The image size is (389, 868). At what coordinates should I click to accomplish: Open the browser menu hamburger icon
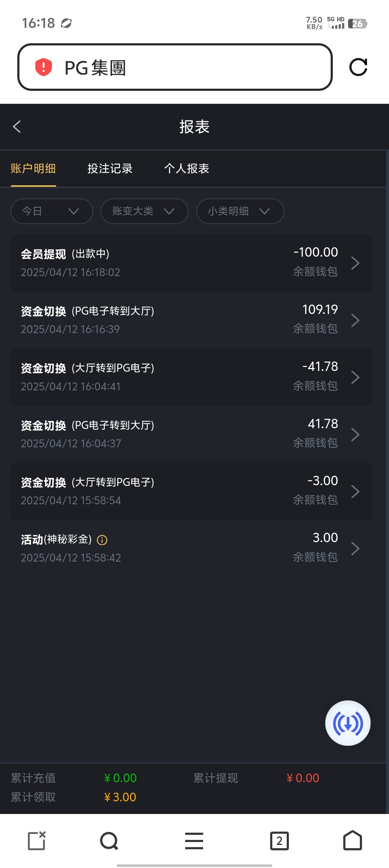pyautogui.click(x=194, y=841)
